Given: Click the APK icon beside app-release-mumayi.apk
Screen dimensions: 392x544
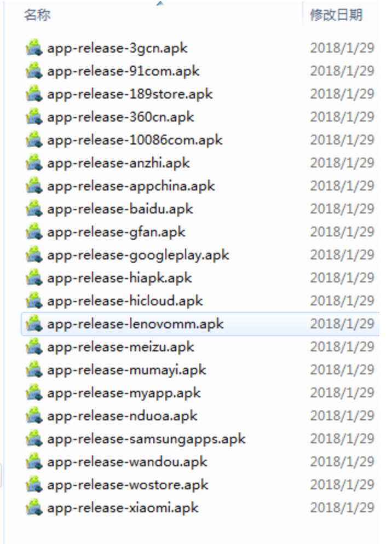Looking at the screenshot, I should [x=34, y=370].
